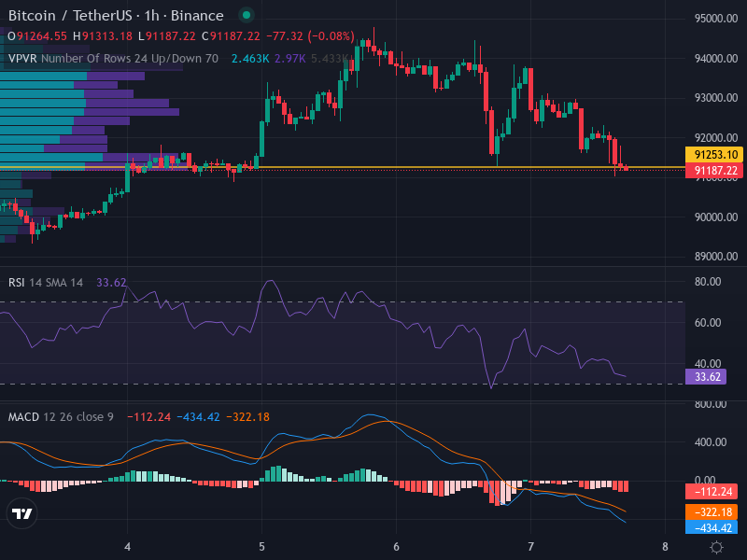Open chart settings gear icon
The width and height of the screenshot is (747, 560).
click(x=716, y=547)
